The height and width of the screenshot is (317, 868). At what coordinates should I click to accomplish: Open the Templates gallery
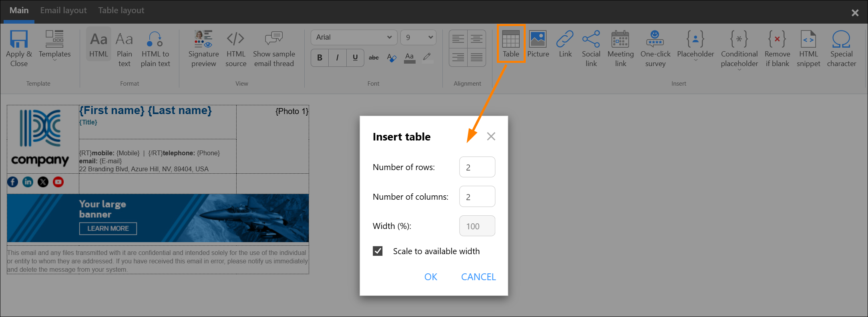pyautogui.click(x=54, y=46)
